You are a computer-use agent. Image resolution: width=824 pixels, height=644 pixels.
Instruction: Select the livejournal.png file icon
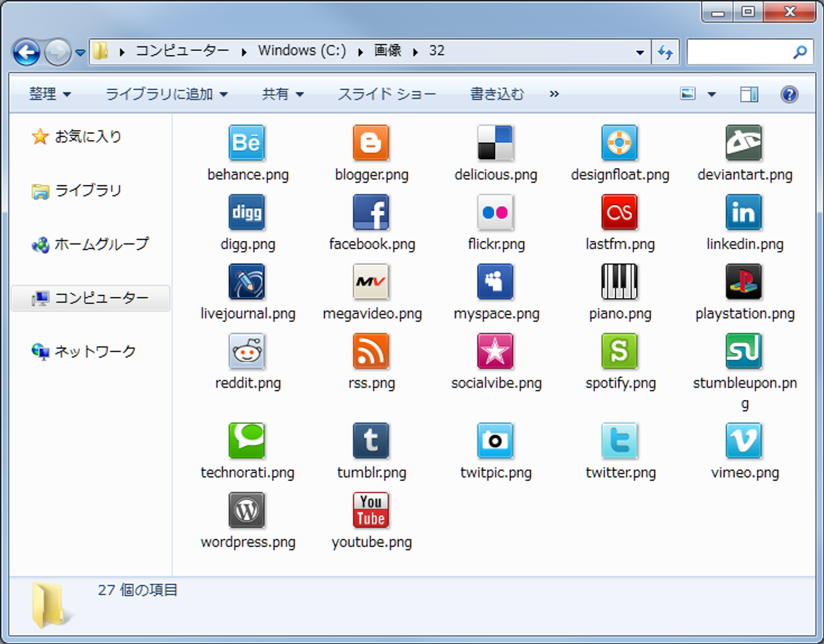click(x=247, y=281)
